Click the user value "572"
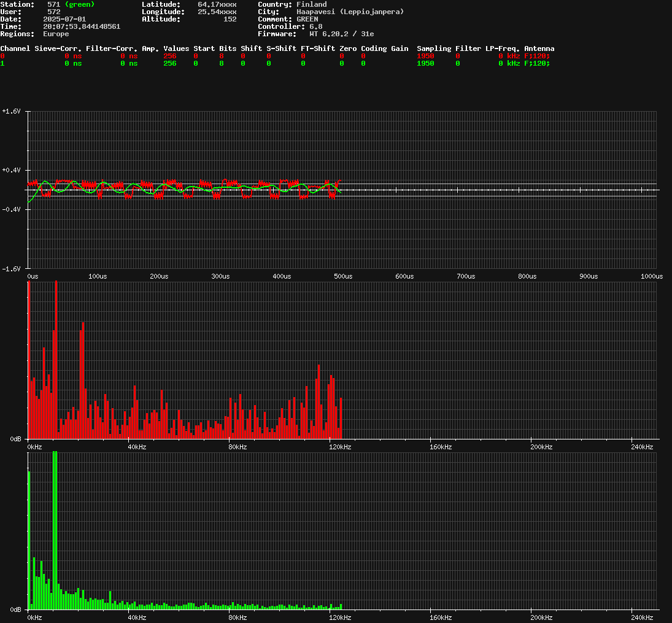Image resolution: width=672 pixels, height=623 pixels. 53,12
